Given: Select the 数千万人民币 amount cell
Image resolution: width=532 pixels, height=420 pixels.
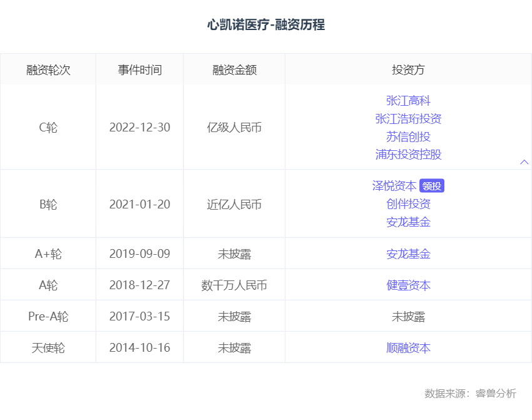Looking at the screenshot, I should click(235, 285).
